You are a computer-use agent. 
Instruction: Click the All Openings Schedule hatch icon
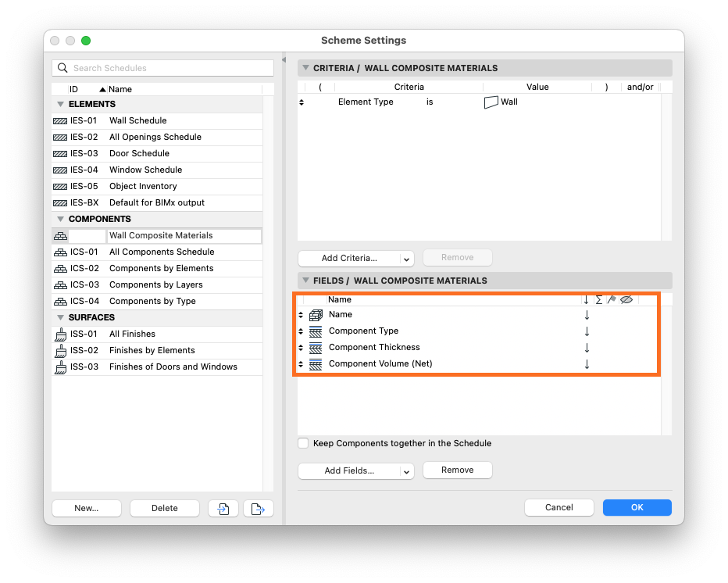point(60,138)
